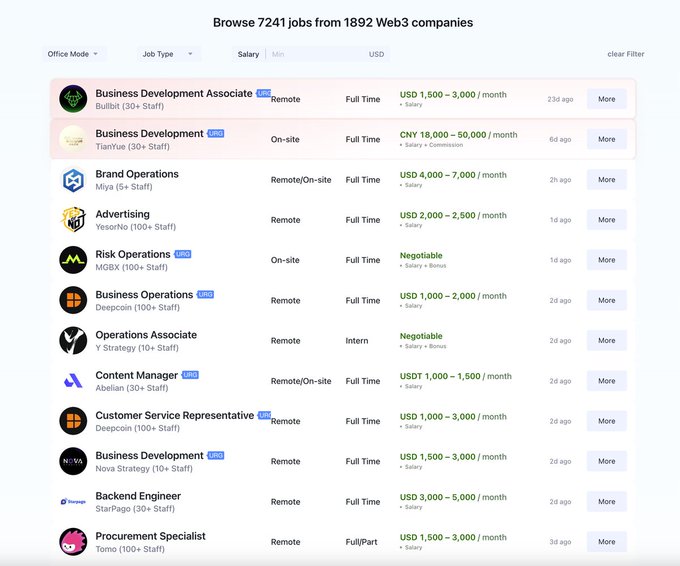This screenshot has height=566, width=680.
Task: Click URG badge next to Risk Operations
Action: [x=183, y=254]
